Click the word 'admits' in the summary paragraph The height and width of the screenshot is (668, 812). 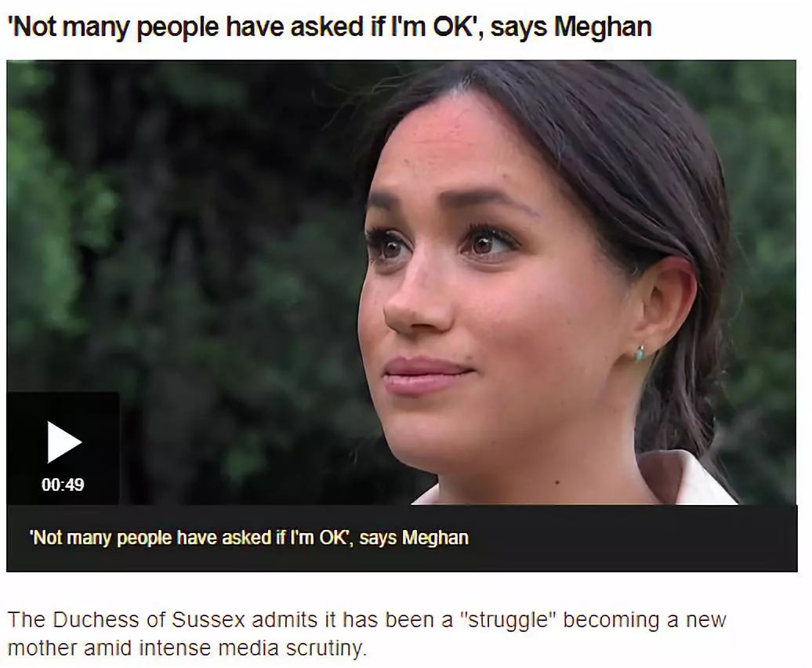(x=285, y=619)
